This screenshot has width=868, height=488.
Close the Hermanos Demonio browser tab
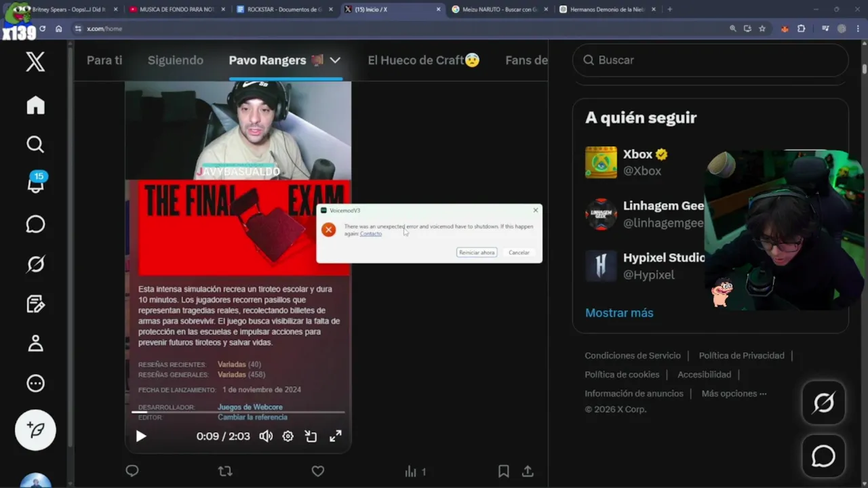pos(654,9)
